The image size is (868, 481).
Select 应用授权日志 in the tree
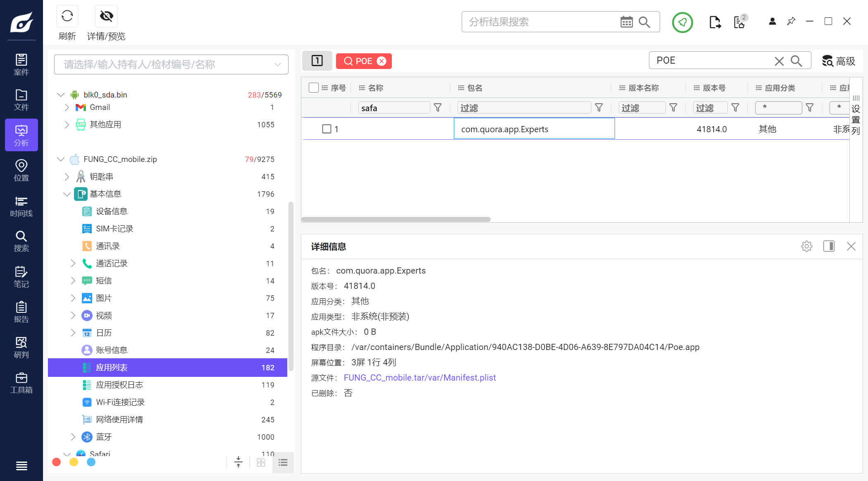(119, 385)
